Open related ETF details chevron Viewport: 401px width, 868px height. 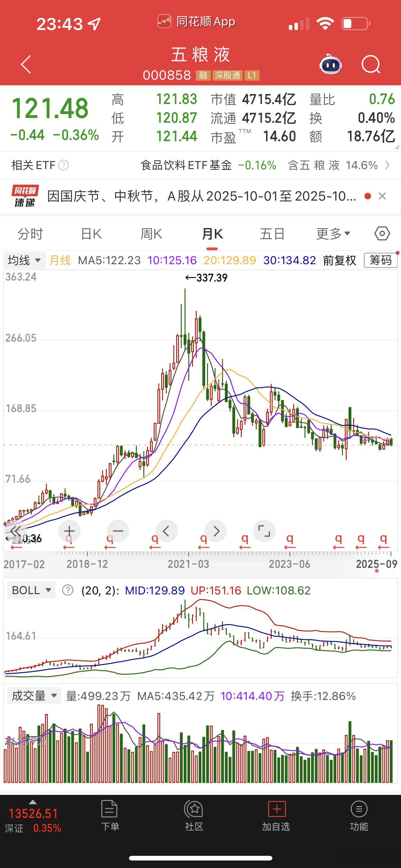[388, 165]
